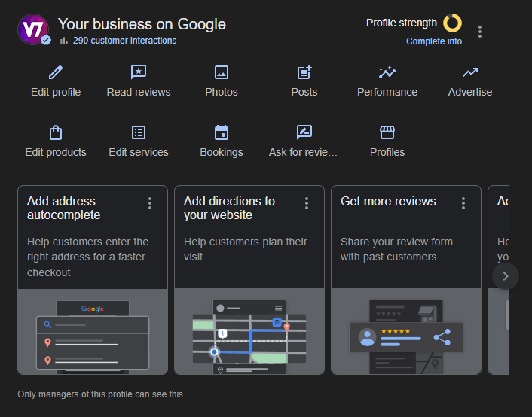Open Edit products shopping bag icon
532x417 pixels.
tap(56, 132)
